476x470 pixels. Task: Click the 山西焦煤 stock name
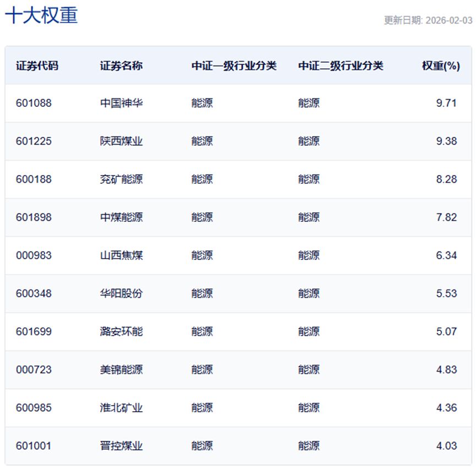pyautogui.click(x=118, y=255)
